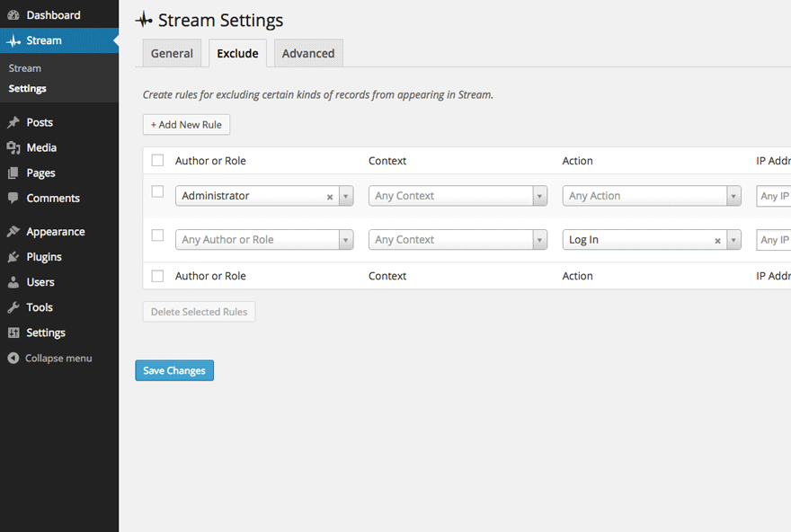Viewport: 791px width, 532px height.
Task: Click the Collapse menu link
Action: [x=58, y=358]
